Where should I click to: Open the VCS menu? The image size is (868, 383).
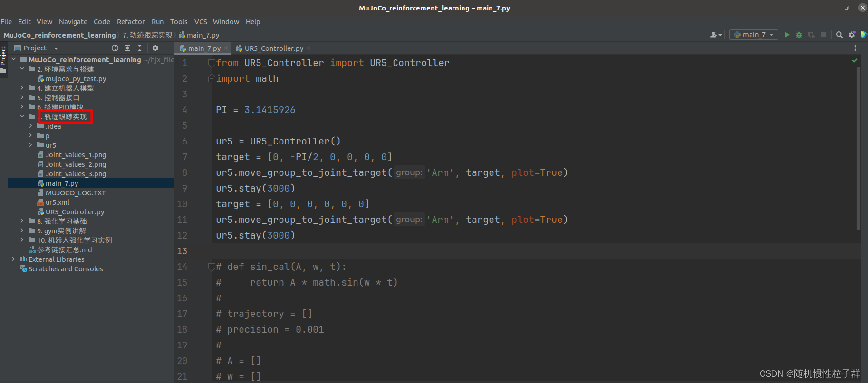pos(201,22)
